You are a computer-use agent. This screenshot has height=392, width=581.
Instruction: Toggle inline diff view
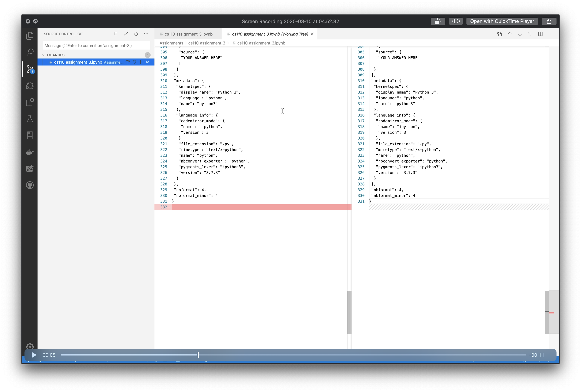coord(540,34)
